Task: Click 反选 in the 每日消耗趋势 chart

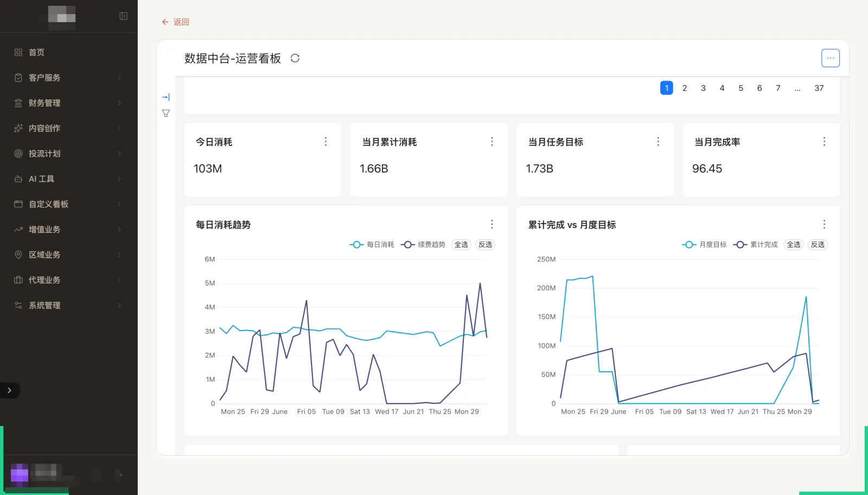Action: pos(486,245)
